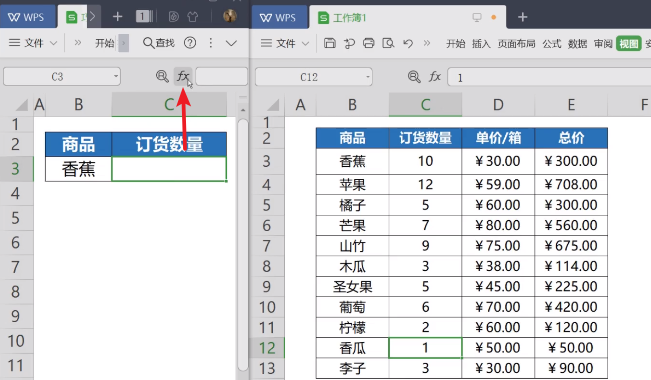Select the 开始 ribbon tab in right window

coord(455,44)
